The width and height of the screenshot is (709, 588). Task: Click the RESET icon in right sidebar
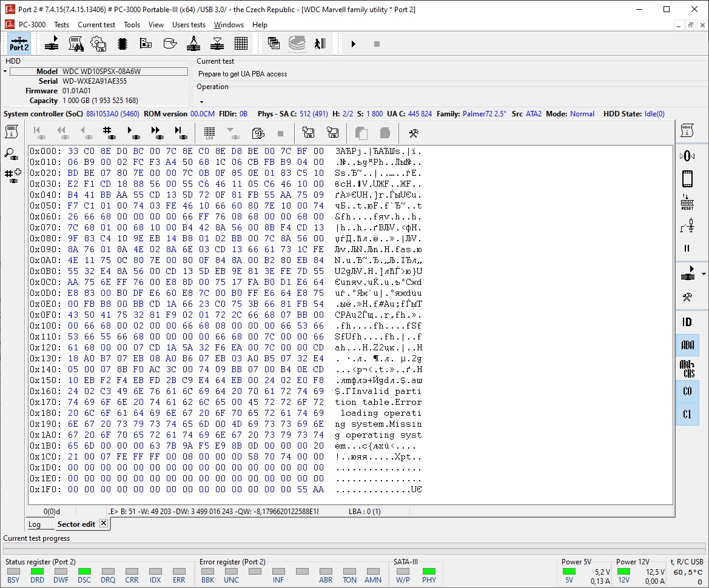tap(687, 202)
